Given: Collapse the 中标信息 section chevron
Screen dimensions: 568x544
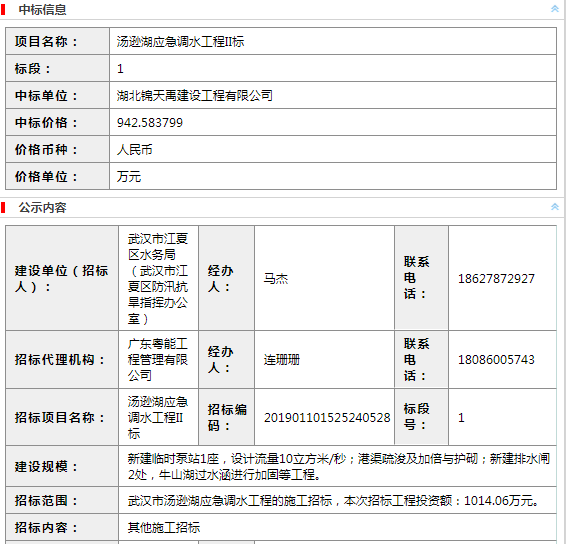Looking at the screenshot, I should click(x=555, y=9).
